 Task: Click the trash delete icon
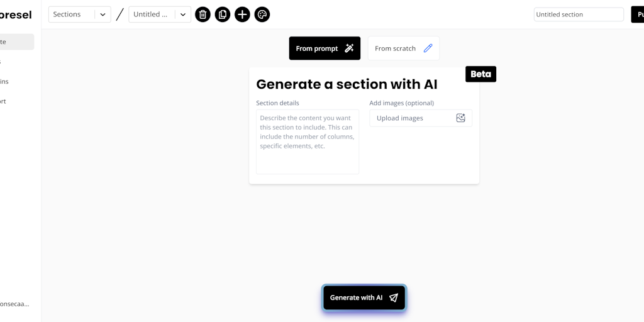[x=203, y=14]
